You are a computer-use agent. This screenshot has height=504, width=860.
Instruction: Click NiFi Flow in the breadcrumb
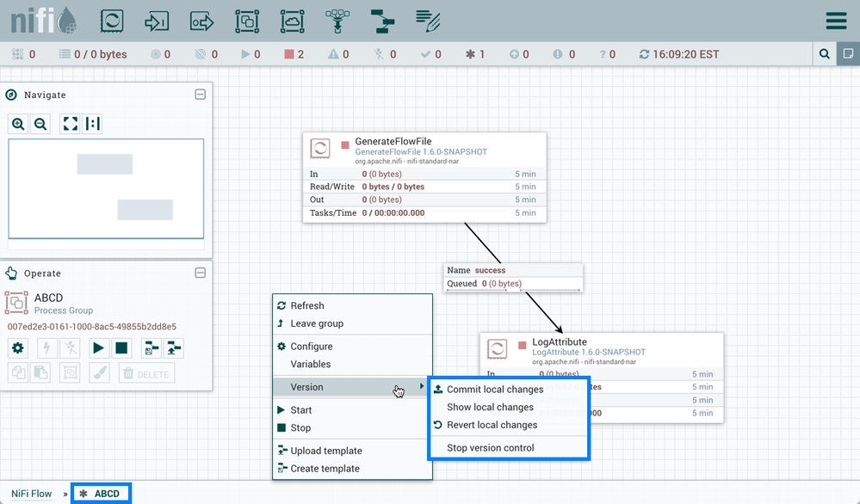32,493
